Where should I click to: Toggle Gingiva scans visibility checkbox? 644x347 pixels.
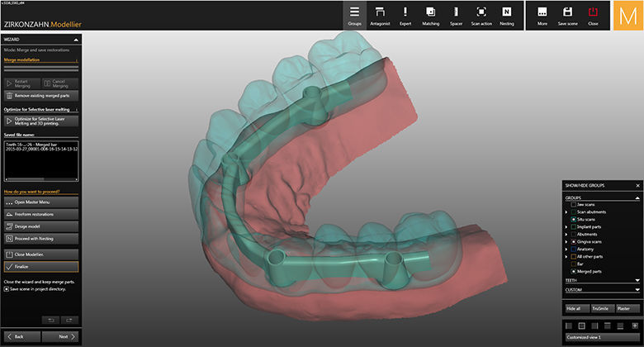[x=574, y=242]
